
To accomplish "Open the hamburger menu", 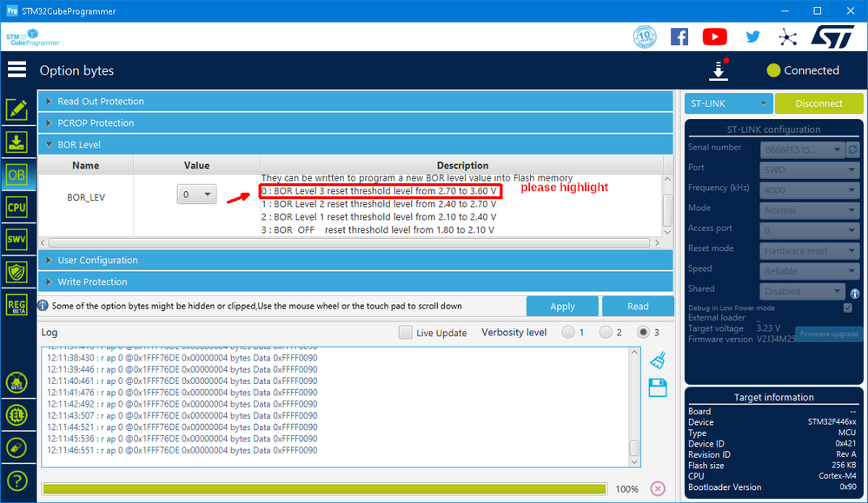I will (17, 69).
